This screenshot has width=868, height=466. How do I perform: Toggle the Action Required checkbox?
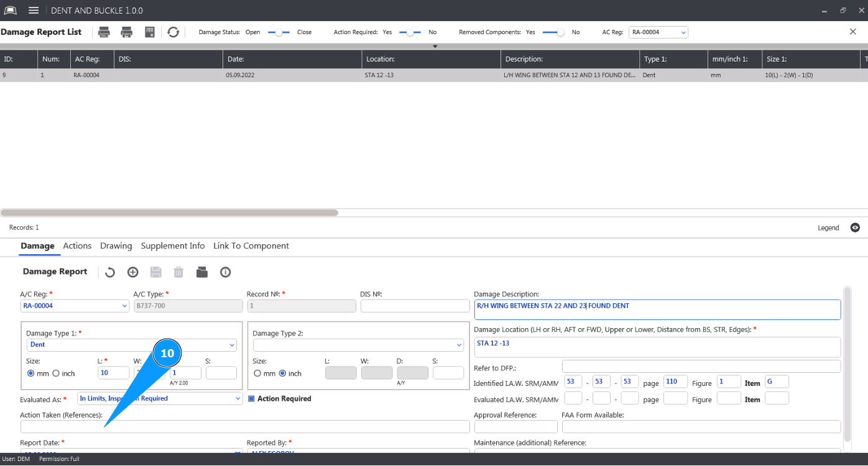252,399
